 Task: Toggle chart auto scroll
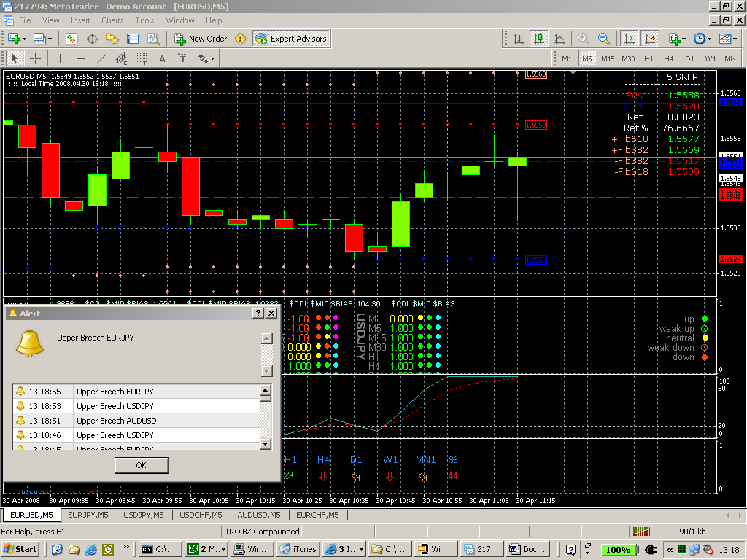point(629,39)
